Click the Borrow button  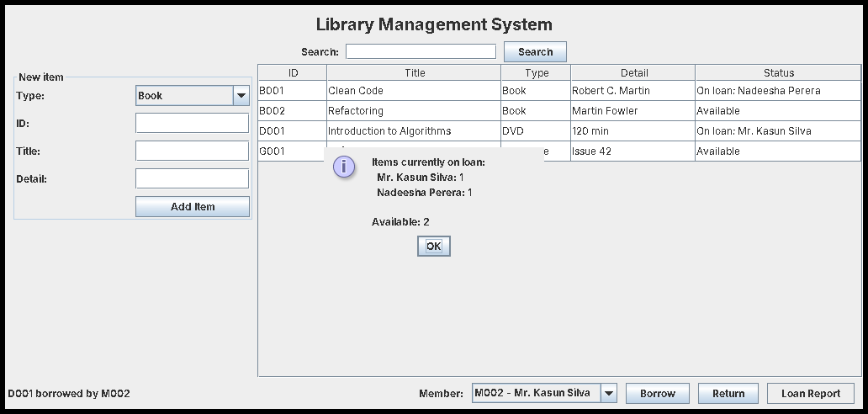658,394
